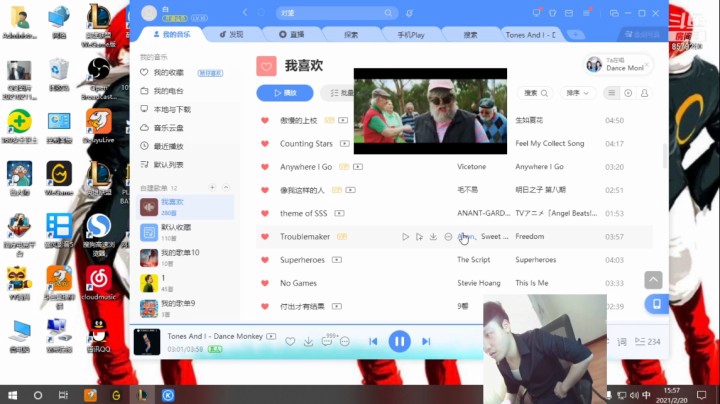Click the user icon at the far right of the list toolbar
This screenshot has width=720, height=404.
click(x=644, y=93)
